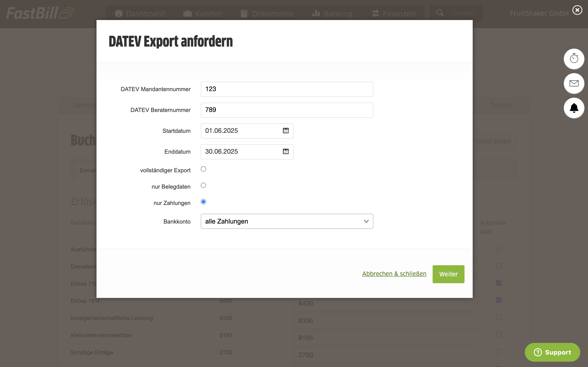Click account field 2700
588x367 pixels.
(386, 355)
